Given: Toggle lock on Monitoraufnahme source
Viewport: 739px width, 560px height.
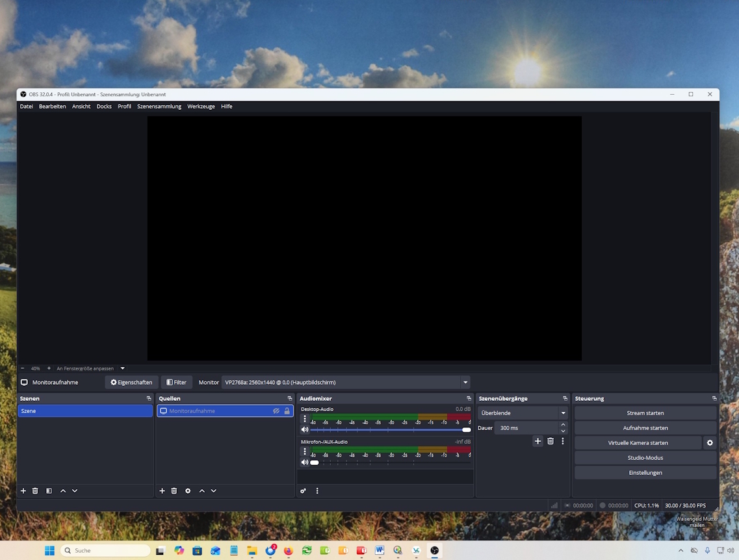Looking at the screenshot, I should click(x=287, y=411).
